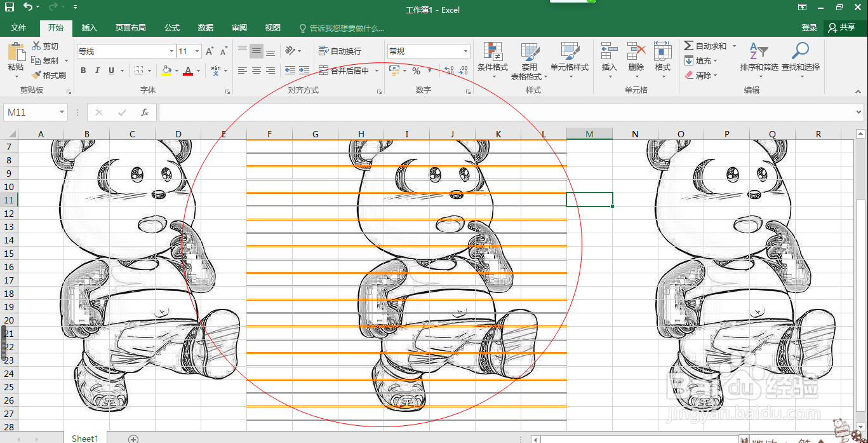Toggle middle vertical alignment

coord(257,51)
